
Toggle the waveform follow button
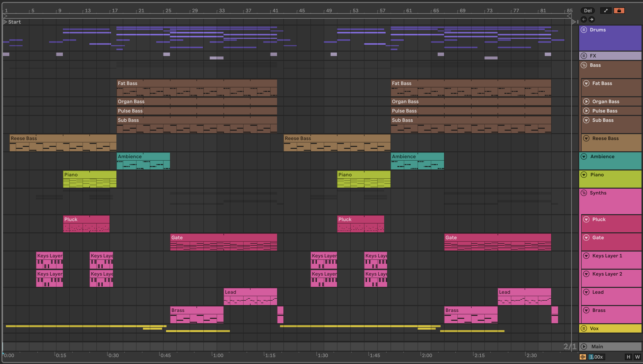[583, 357]
